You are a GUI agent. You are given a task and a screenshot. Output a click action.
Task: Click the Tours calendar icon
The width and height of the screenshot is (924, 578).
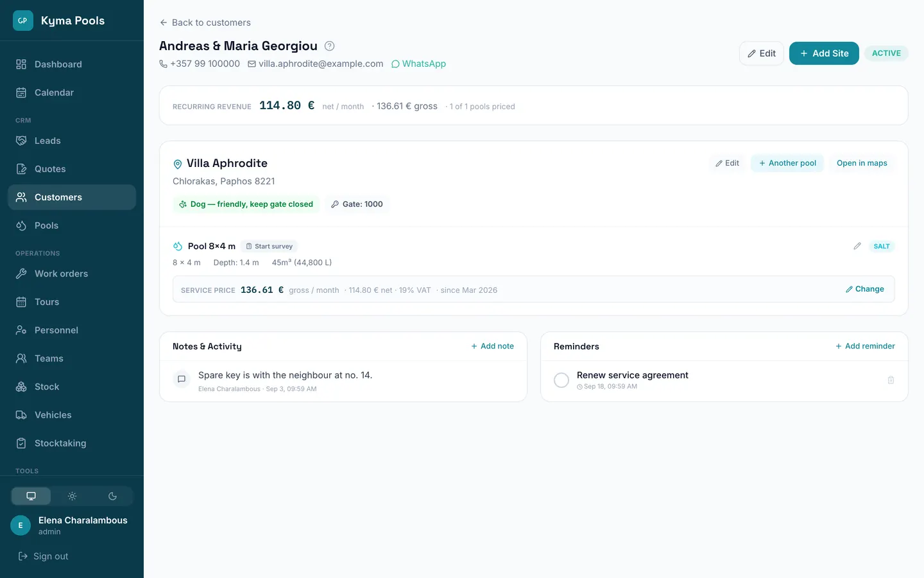[x=21, y=302]
